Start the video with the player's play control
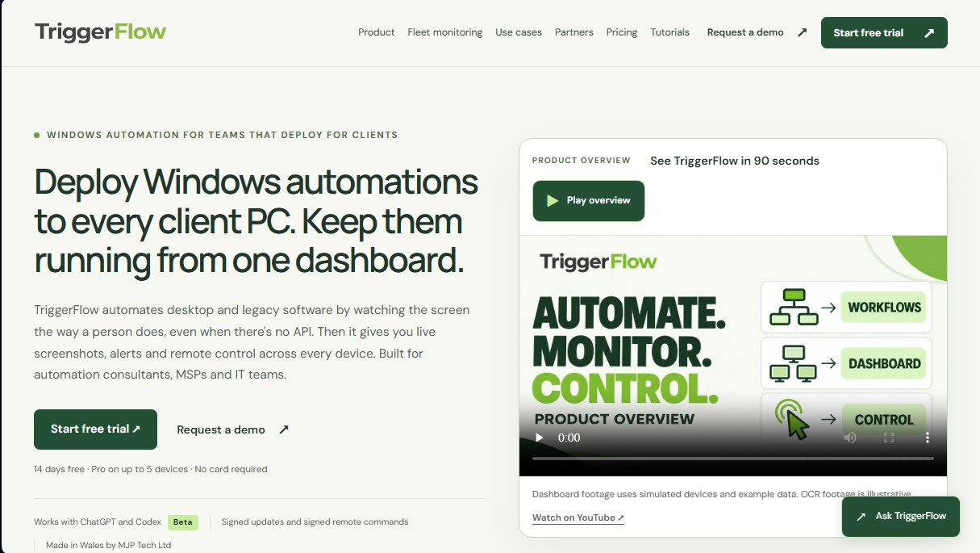Image resolution: width=980 pixels, height=553 pixels. point(540,438)
